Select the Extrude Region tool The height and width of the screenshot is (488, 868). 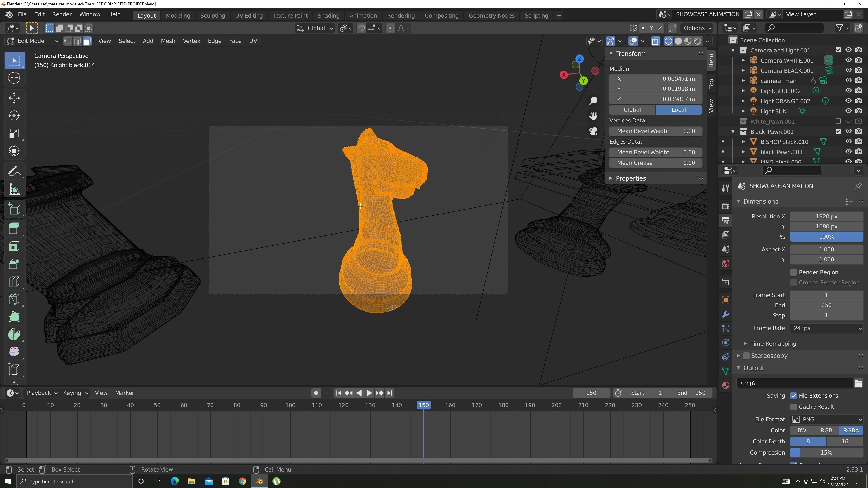pyautogui.click(x=14, y=229)
